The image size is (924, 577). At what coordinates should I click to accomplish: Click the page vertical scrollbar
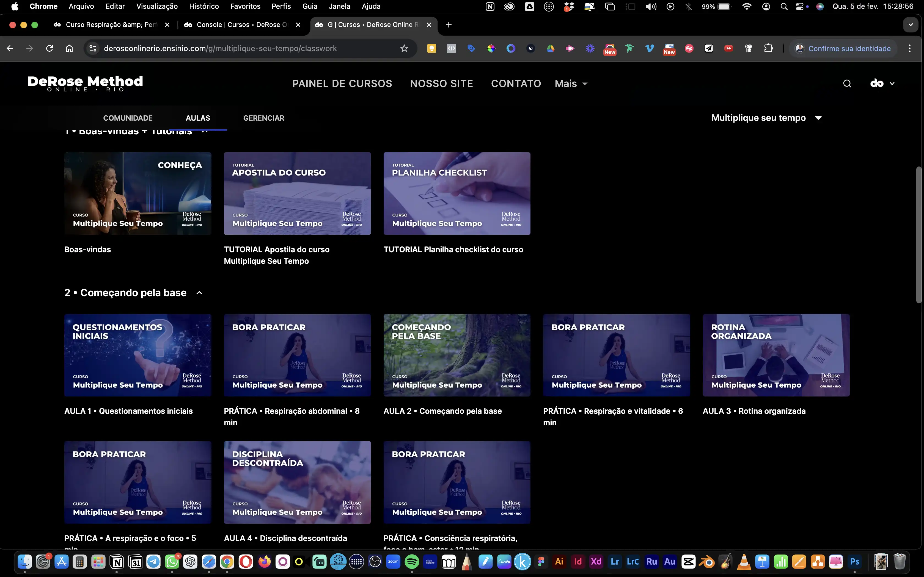[x=919, y=235]
